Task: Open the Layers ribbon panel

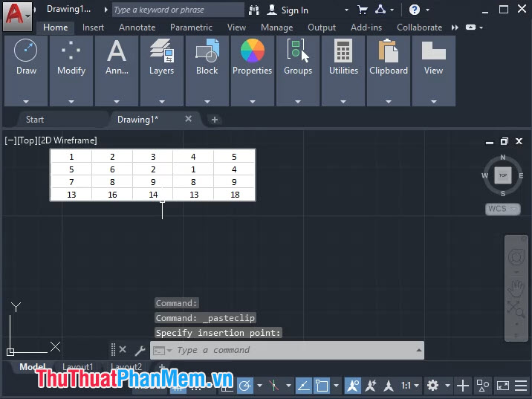Action: tap(162, 71)
